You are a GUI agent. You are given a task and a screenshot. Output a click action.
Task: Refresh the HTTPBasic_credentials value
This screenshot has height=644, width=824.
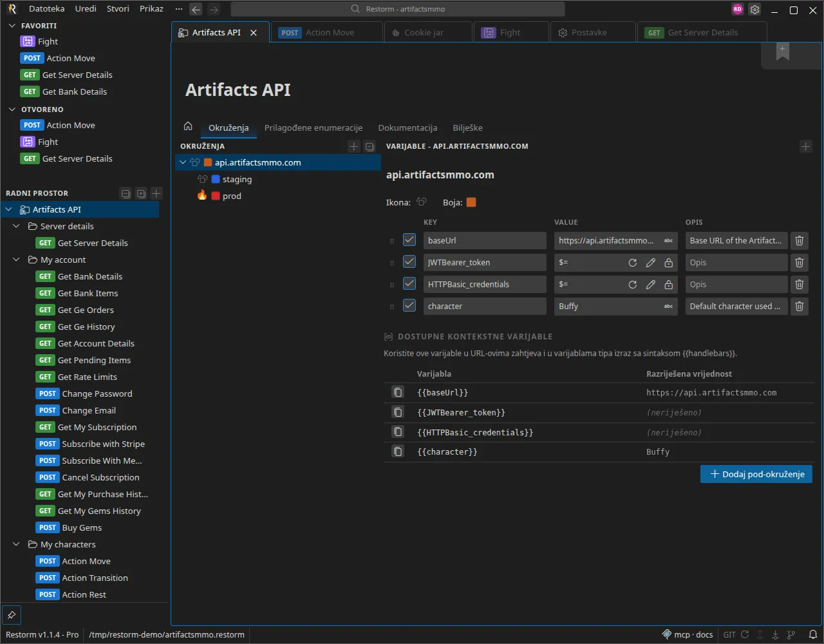click(633, 285)
